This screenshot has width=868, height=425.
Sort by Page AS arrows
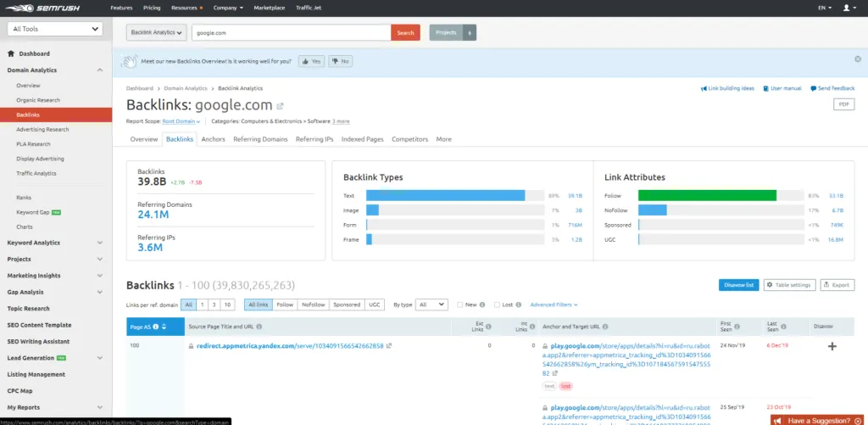[x=164, y=327]
